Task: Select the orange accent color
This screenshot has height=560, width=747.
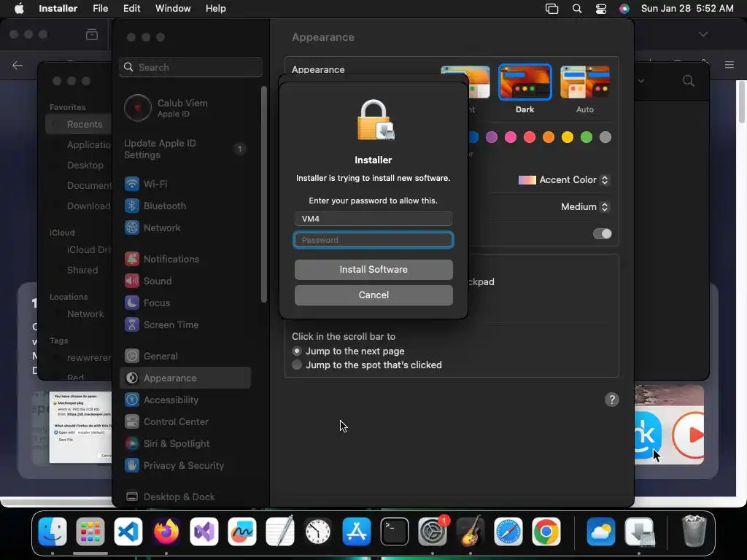Action: tap(549, 138)
